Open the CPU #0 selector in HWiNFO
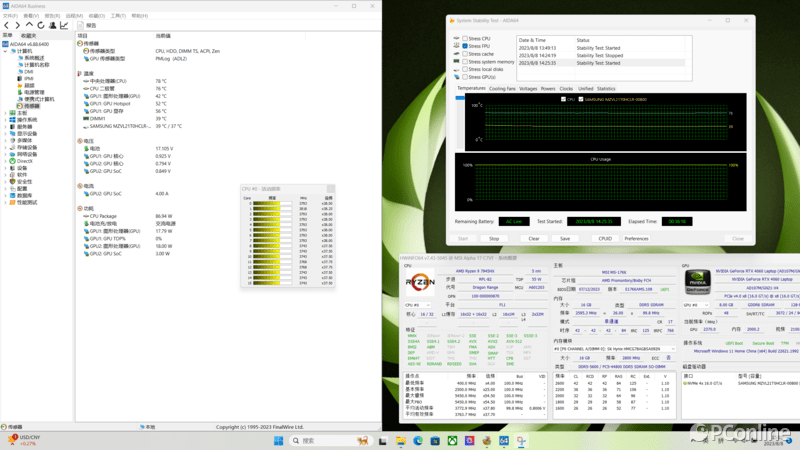800x450 pixels. [x=417, y=305]
